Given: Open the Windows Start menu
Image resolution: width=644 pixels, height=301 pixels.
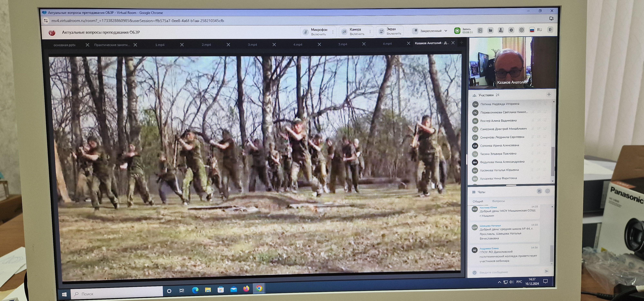Looking at the screenshot, I should tap(64, 295).
